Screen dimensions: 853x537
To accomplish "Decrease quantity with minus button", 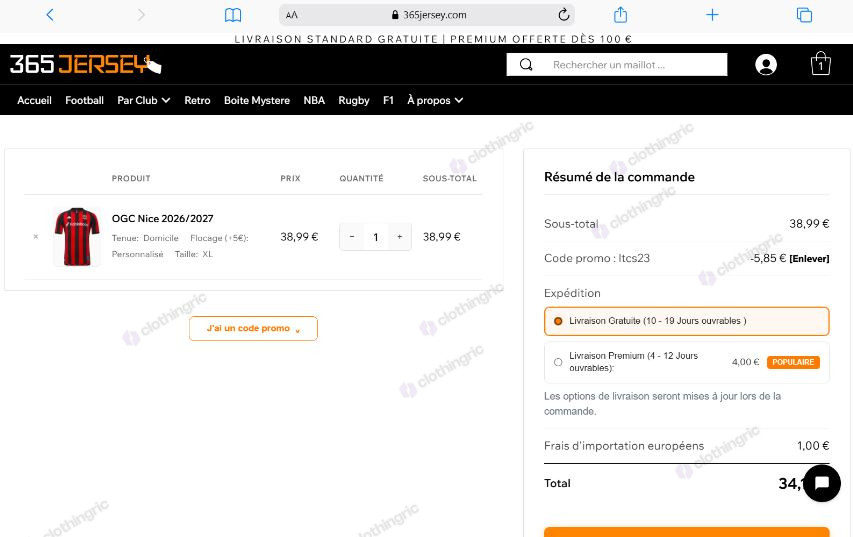I will (x=352, y=237).
